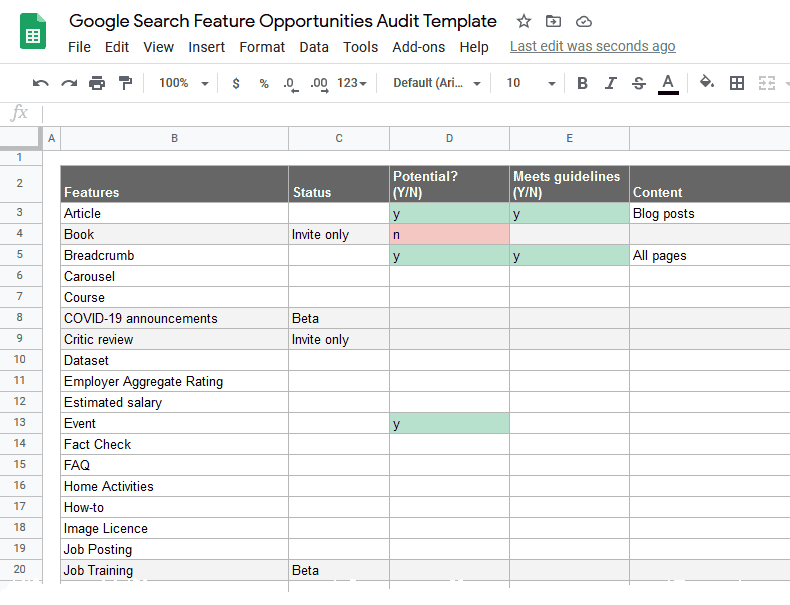Open the File menu
This screenshot has width=790, height=605.
79,47
